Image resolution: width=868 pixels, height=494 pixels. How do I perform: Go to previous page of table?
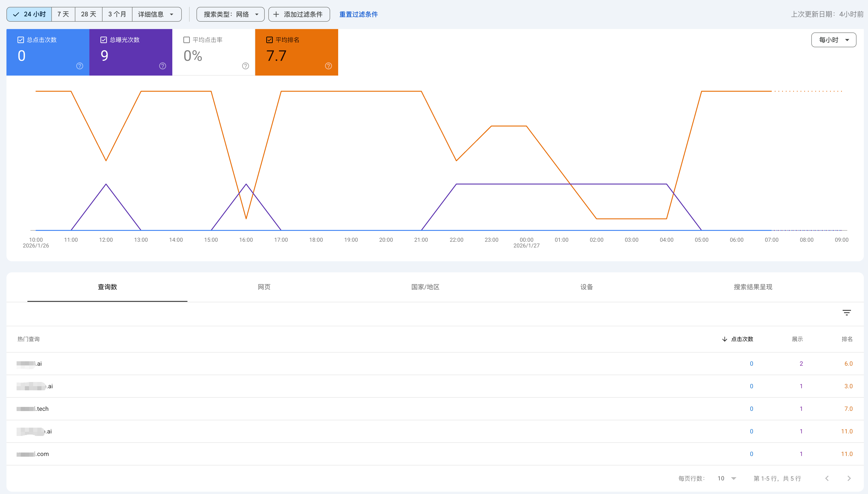click(827, 478)
